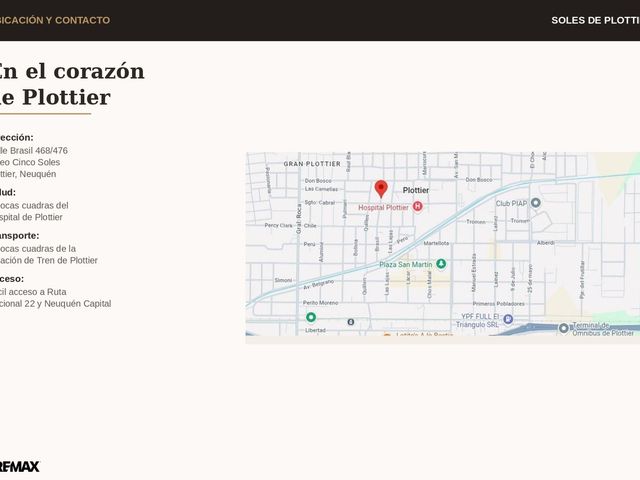Screen dimensions: 640x480
Task: Click the 'Plaza San Martín' map label
Action: pyautogui.click(x=406, y=264)
